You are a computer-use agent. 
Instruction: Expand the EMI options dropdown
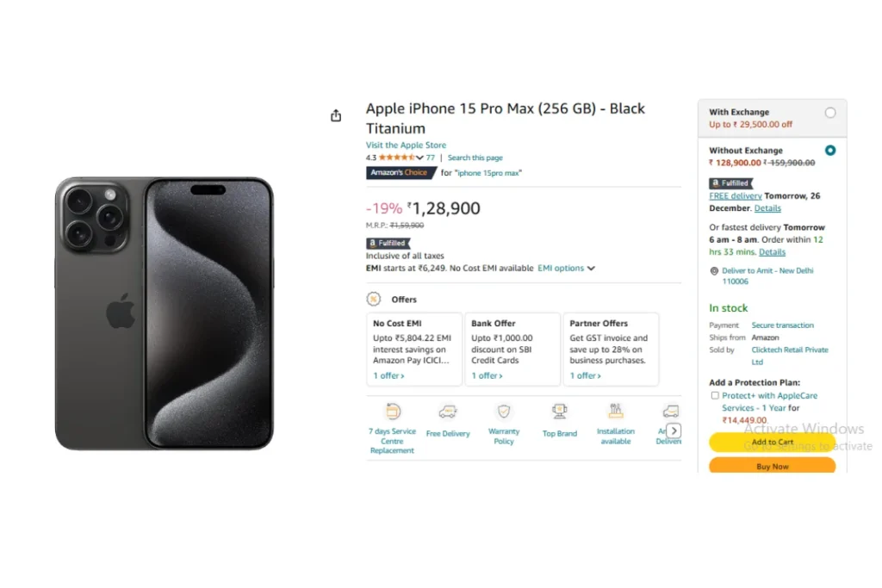coord(566,268)
